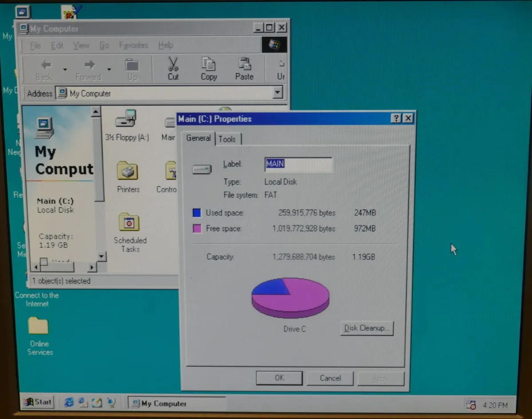The height and width of the screenshot is (419, 532).
Task: Expand the Address bar dropdown
Action: tap(278, 93)
